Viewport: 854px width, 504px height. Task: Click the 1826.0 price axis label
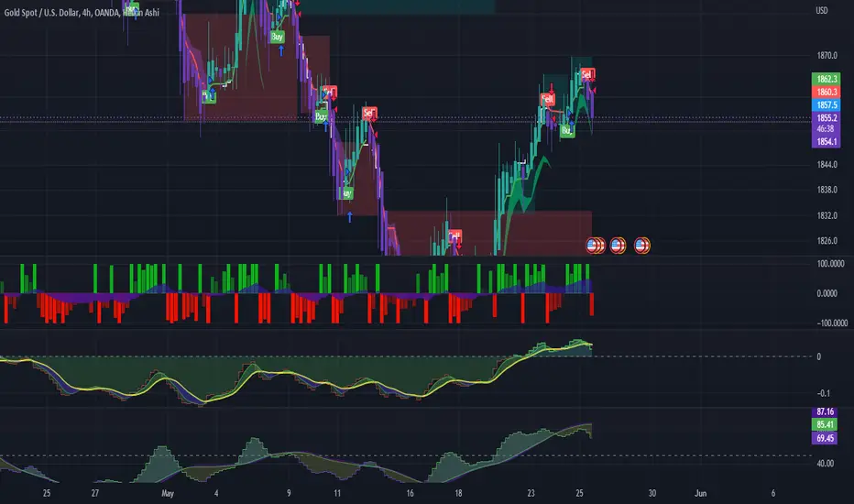827,240
